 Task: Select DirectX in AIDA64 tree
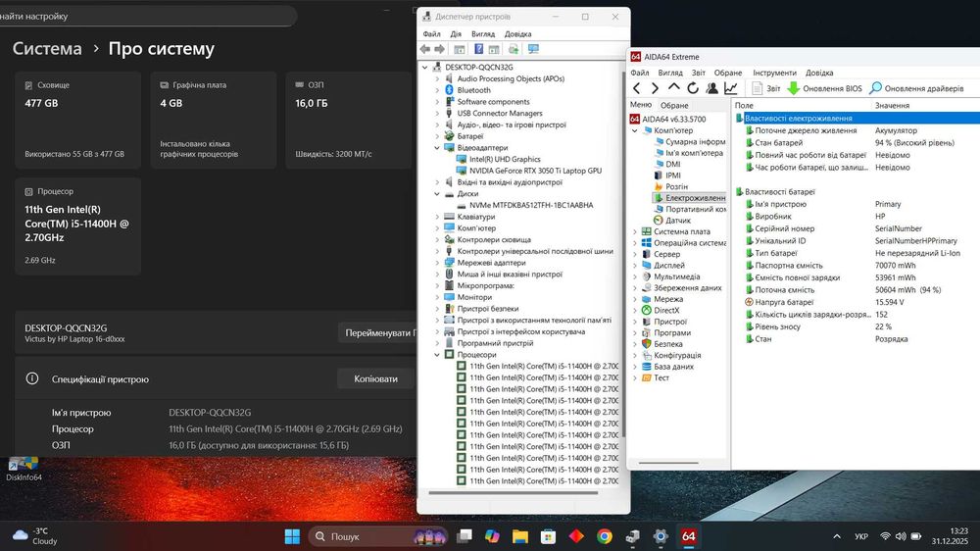click(x=661, y=310)
